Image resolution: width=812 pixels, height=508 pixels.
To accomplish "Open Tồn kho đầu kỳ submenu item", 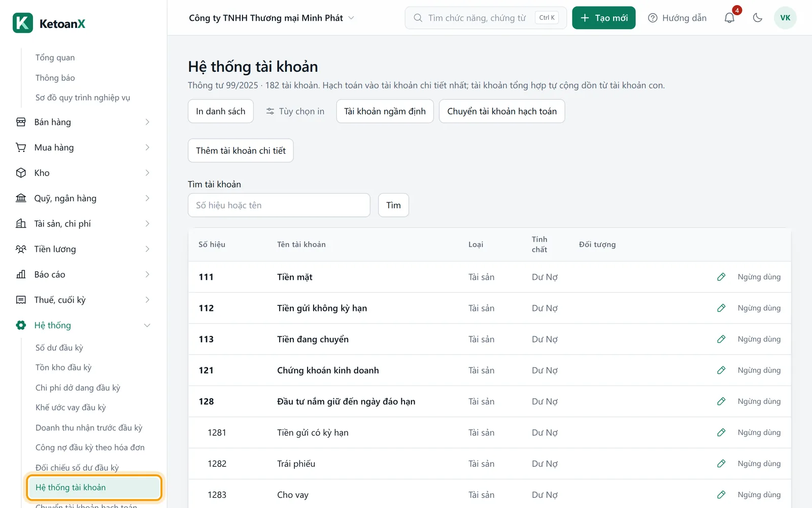I will coord(63,367).
